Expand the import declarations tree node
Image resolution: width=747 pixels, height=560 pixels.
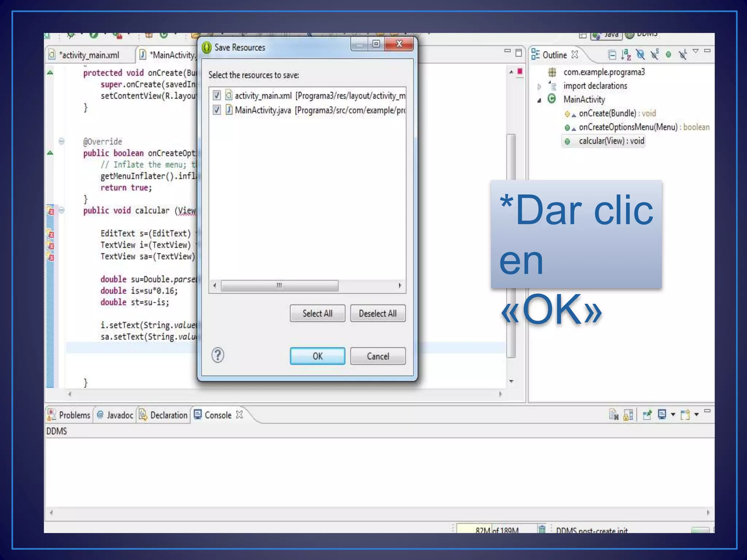pos(539,87)
